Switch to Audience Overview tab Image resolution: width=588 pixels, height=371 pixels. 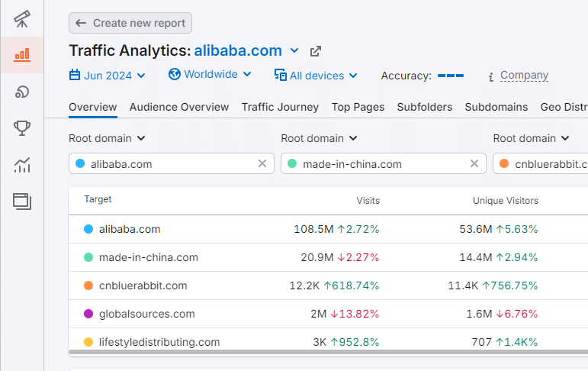[179, 107]
